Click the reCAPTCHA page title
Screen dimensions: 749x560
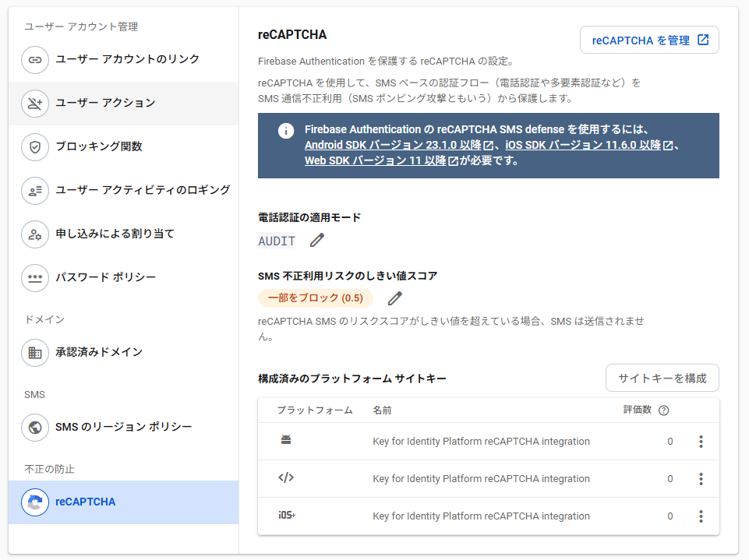(x=292, y=35)
